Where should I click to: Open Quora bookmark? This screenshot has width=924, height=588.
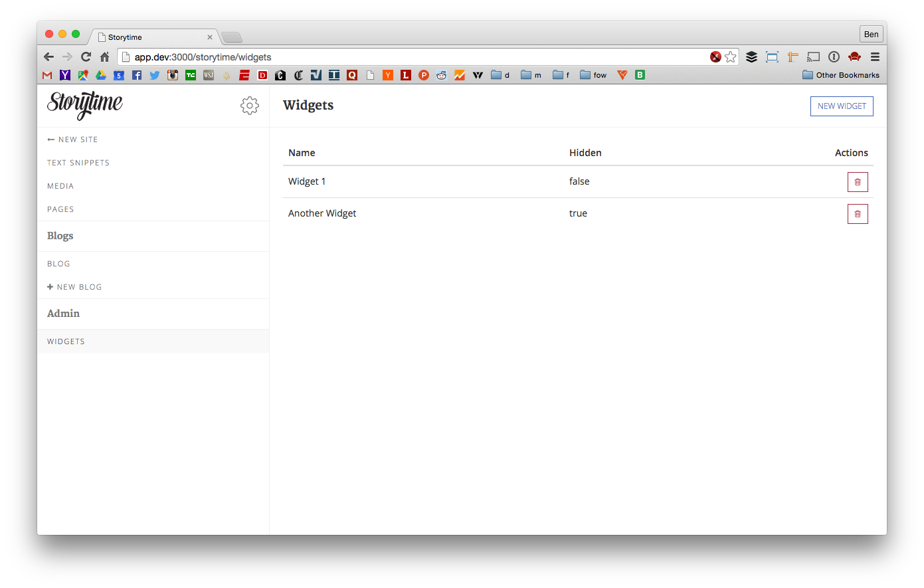click(352, 75)
